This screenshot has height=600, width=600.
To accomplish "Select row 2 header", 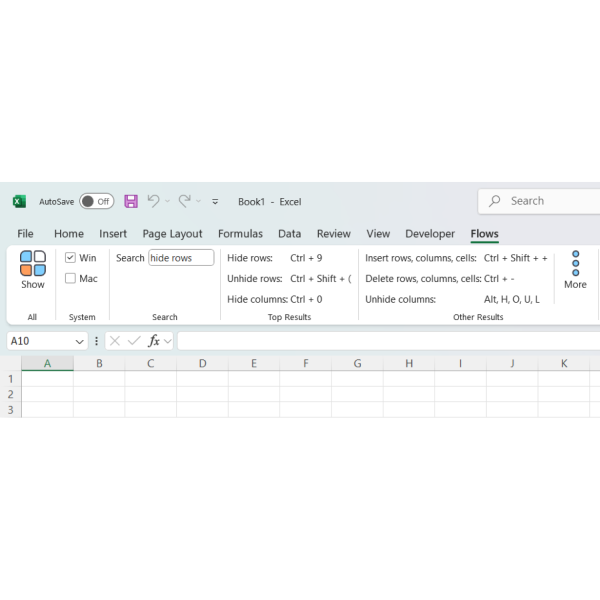I will coord(10,394).
